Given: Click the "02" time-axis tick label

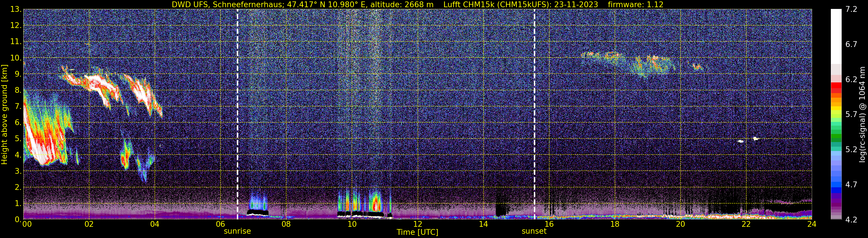Looking at the screenshot, I should pyautogui.click(x=89, y=224).
